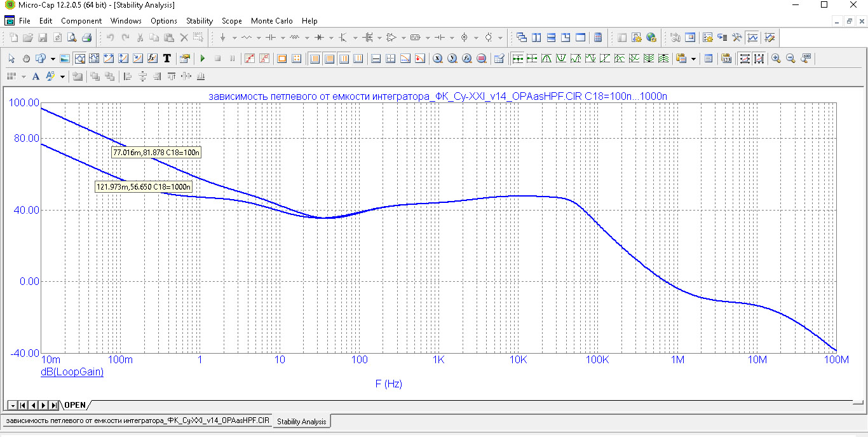
Task: Expand the Opamp component dropdown arrow
Action: pyautogui.click(x=403, y=38)
